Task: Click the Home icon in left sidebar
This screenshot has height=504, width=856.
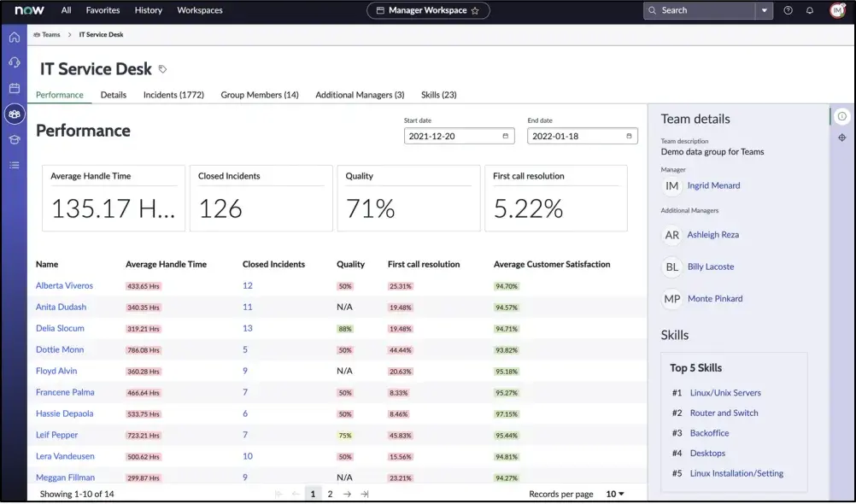Action: coord(14,38)
